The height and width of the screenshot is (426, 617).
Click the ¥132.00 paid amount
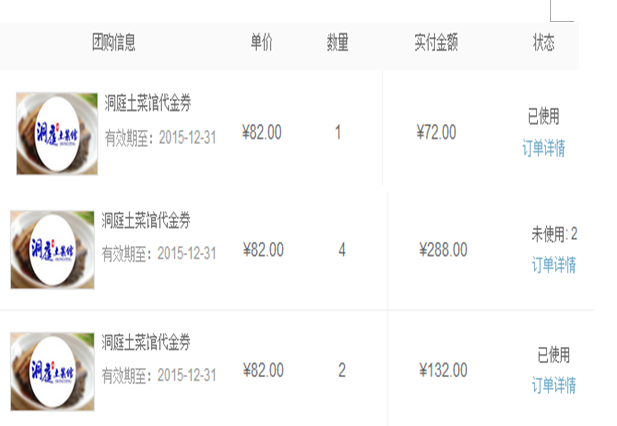point(440,371)
